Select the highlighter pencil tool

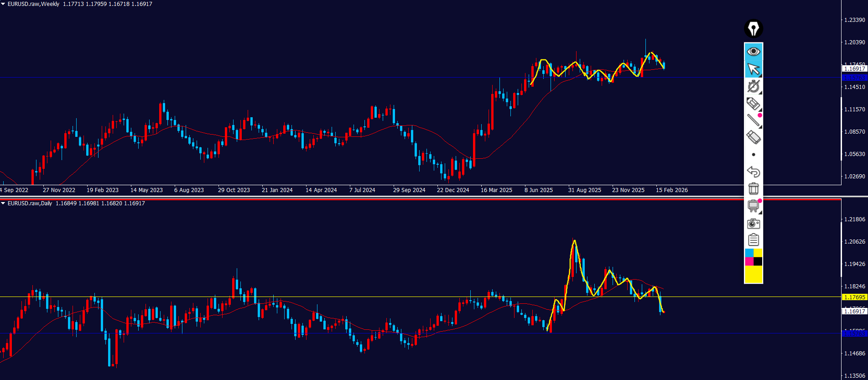coord(753,104)
